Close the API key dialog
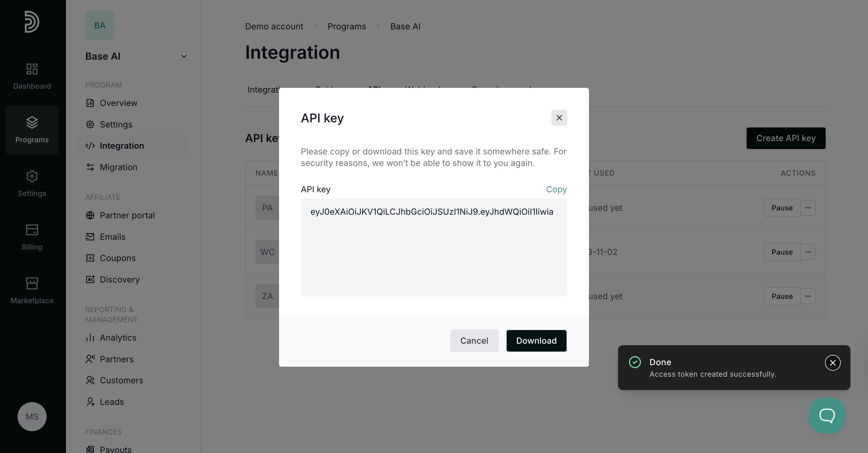 coord(559,117)
